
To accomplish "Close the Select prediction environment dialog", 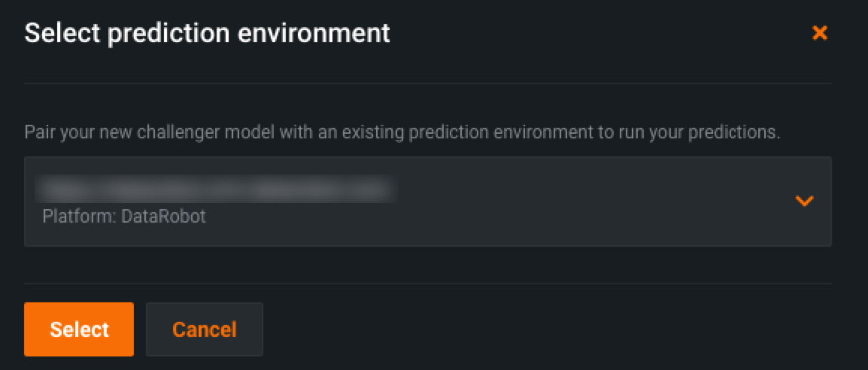I will point(819,33).
